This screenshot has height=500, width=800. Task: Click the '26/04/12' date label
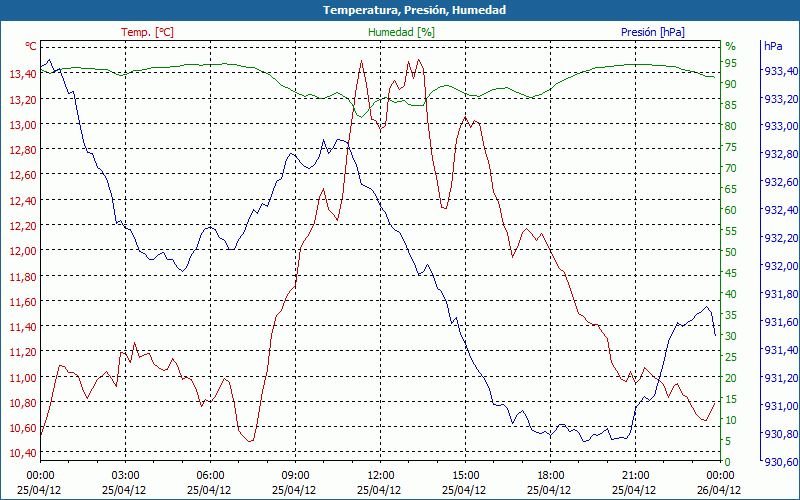coord(719,490)
